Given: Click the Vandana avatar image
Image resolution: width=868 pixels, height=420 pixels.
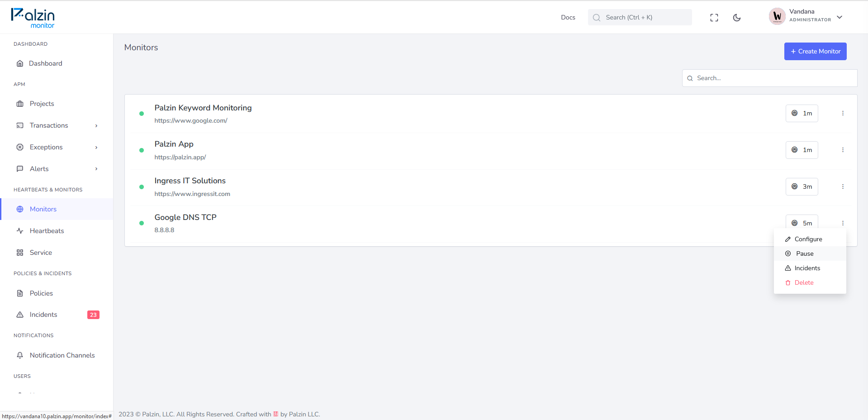Looking at the screenshot, I should (777, 17).
